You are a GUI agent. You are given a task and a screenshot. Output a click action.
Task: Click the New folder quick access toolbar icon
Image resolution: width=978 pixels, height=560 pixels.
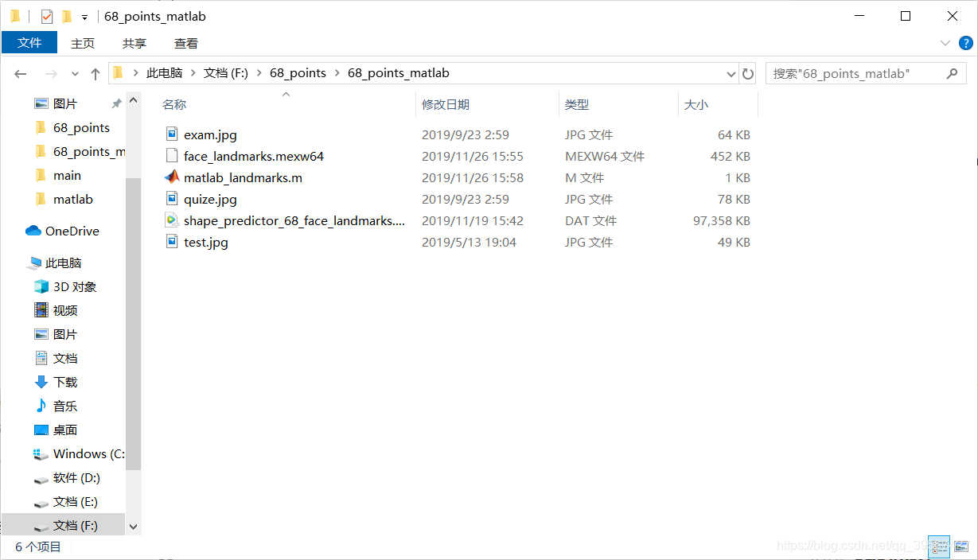click(67, 16)
